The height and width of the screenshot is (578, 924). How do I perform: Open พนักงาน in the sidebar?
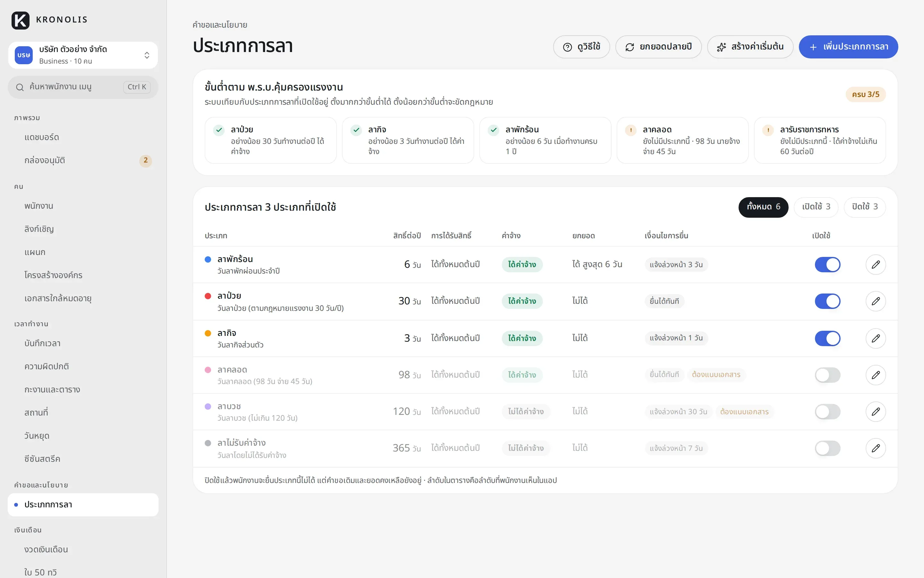83,206
